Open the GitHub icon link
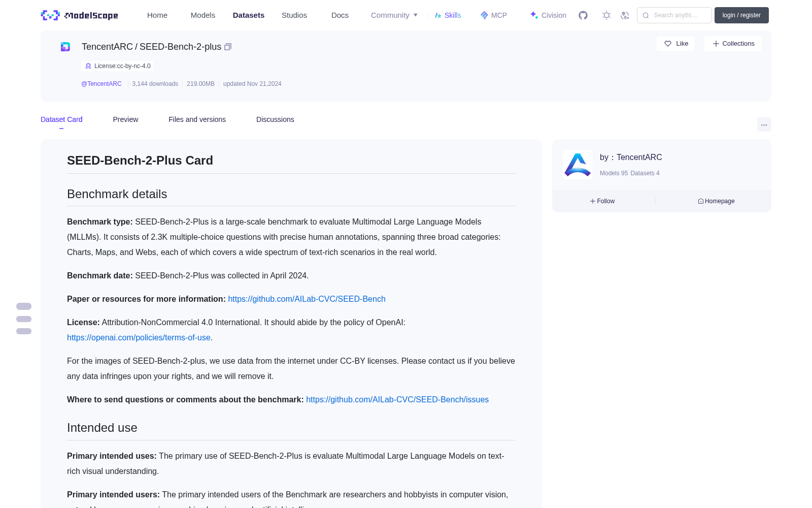Image resolution: width=812 pixels, height=508 pixels. pyautogui.click(x=583, y=15)
